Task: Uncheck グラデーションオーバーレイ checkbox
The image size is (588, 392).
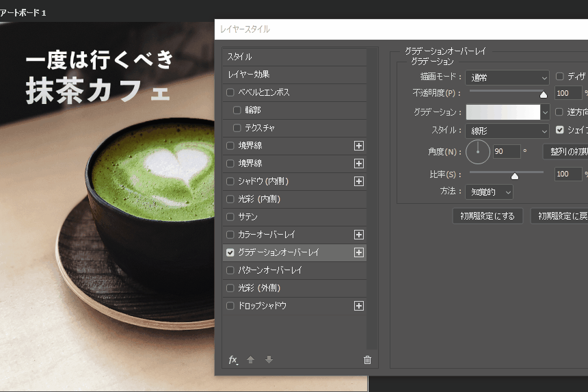Action: coord(230,252)
